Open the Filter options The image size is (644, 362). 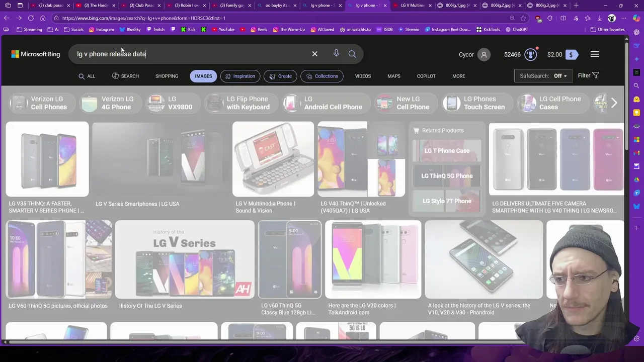pos(588,75)
